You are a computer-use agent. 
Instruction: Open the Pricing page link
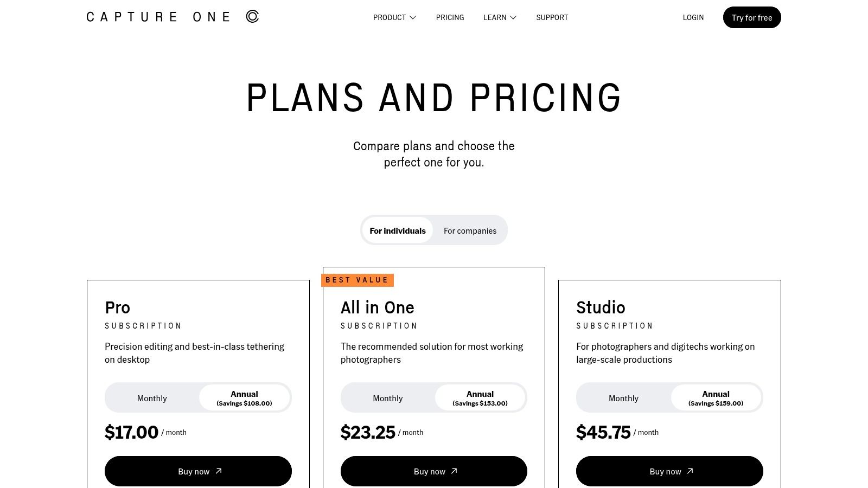(450, 17)
